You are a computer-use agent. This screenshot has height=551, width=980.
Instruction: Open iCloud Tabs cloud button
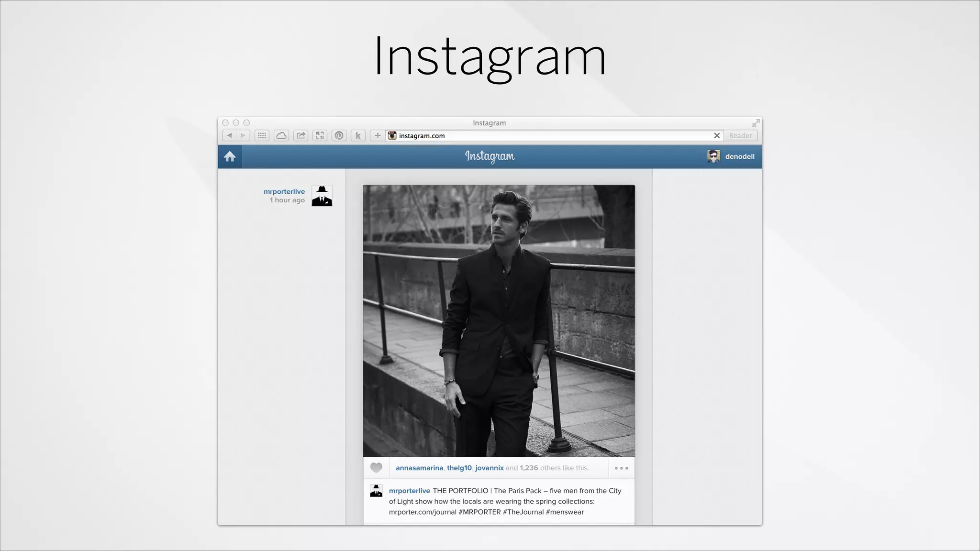(x=281, y=135)
